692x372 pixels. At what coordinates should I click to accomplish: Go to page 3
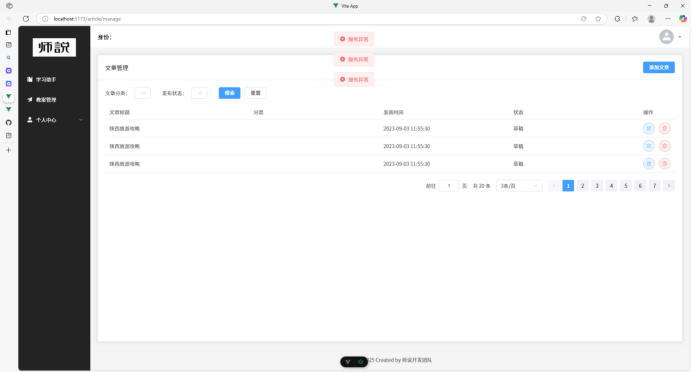point(597,186)
